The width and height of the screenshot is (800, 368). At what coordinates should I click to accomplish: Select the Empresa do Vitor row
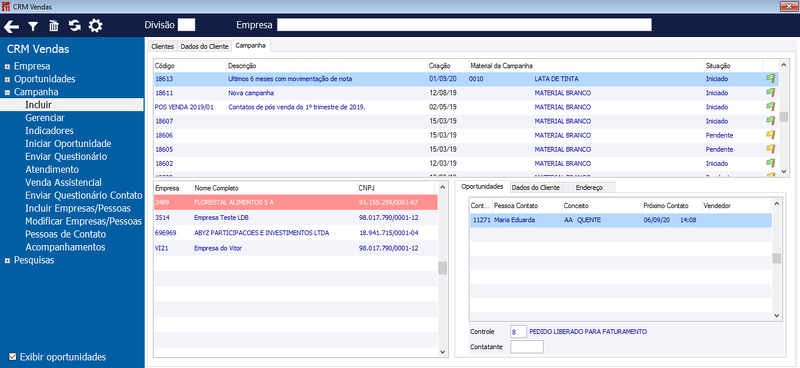296,248
